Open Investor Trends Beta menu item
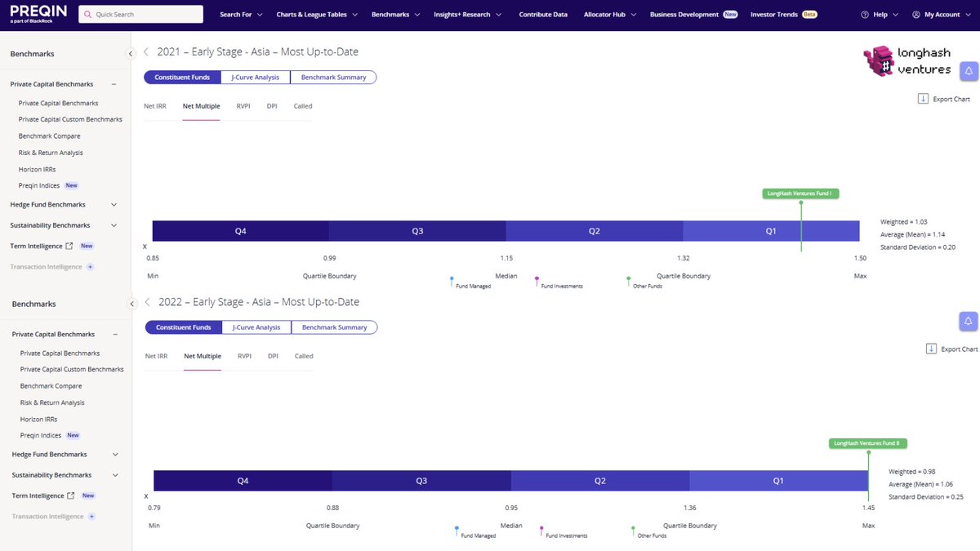The image size is (980, 551). point(783,15)
